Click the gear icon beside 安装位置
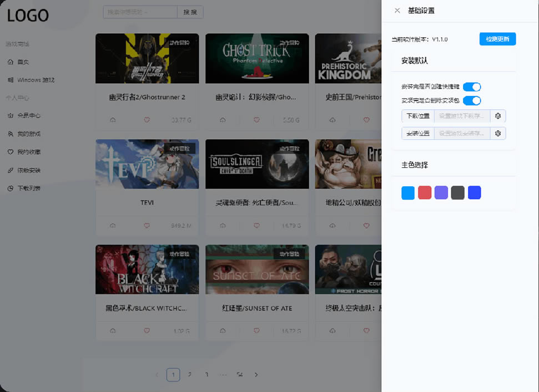Screen dimensions: 539x392 [498, 133]
